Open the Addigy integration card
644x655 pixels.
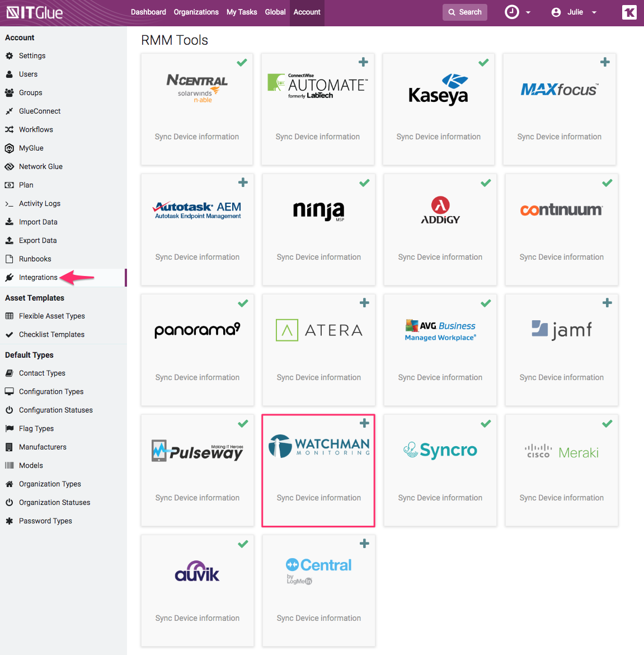[440, 230]
